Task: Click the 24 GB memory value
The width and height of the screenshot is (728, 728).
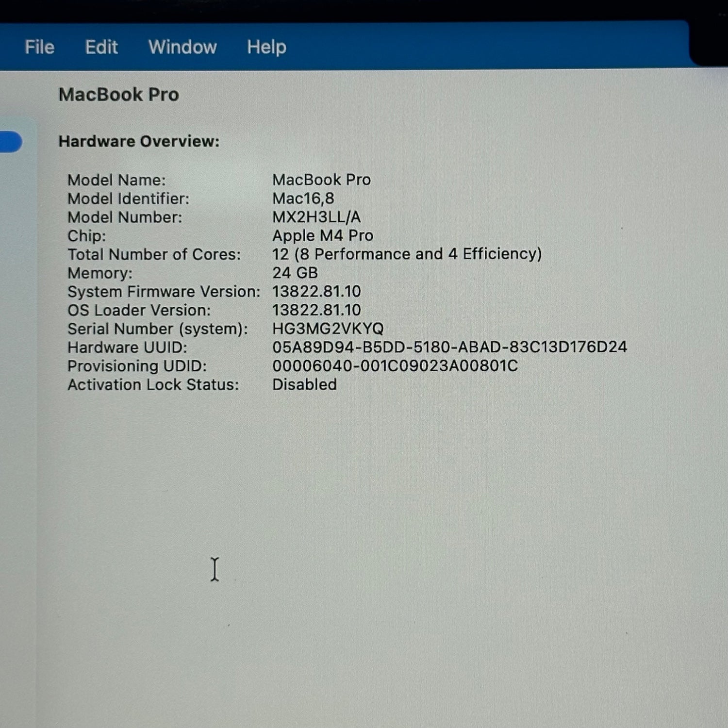Action: click(x=296, y=273)
